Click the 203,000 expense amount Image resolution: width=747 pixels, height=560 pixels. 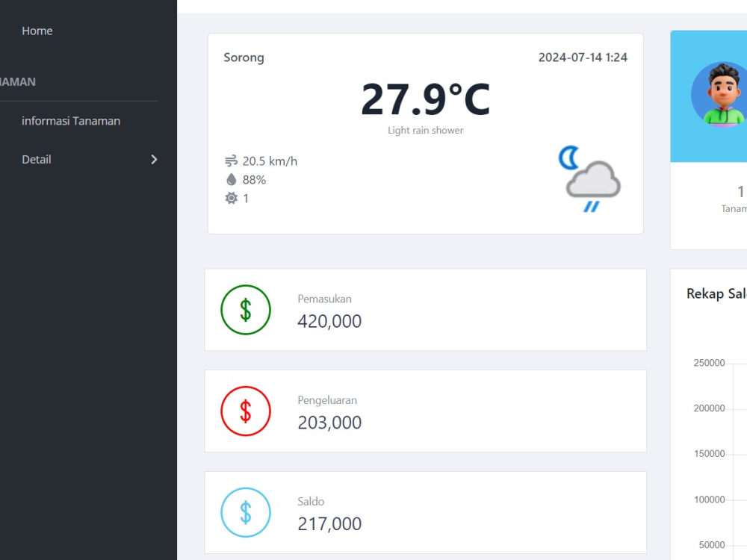(x=329, y=423)
